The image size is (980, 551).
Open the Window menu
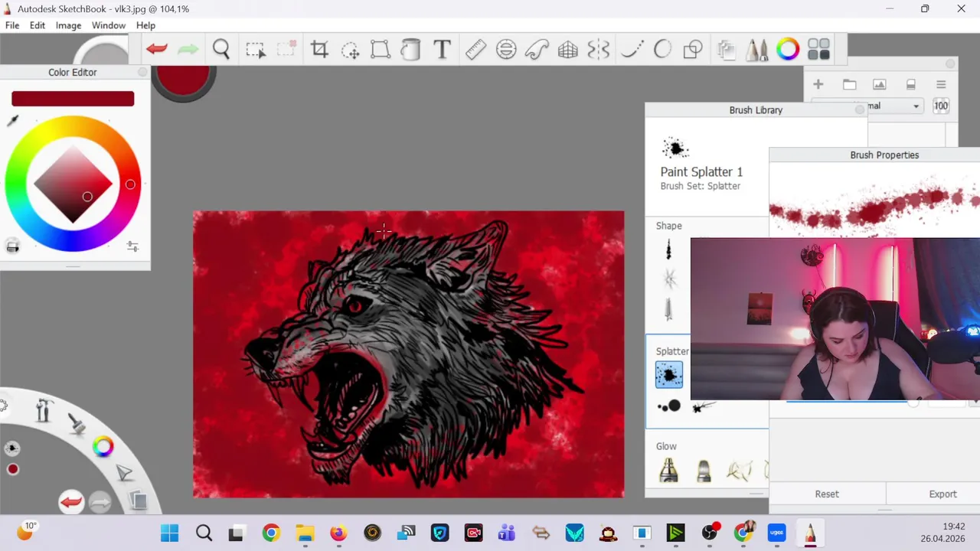pos(109,25)
